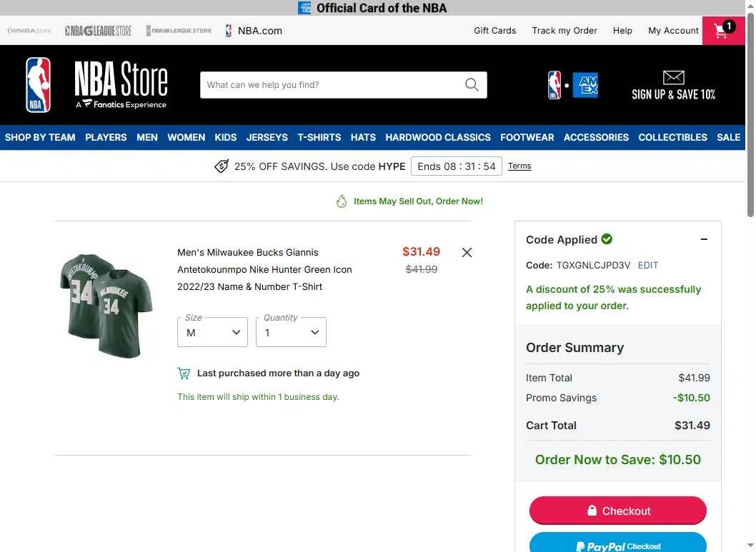Edit the applied promo code
756x552 pixels.
click(647, 266)
